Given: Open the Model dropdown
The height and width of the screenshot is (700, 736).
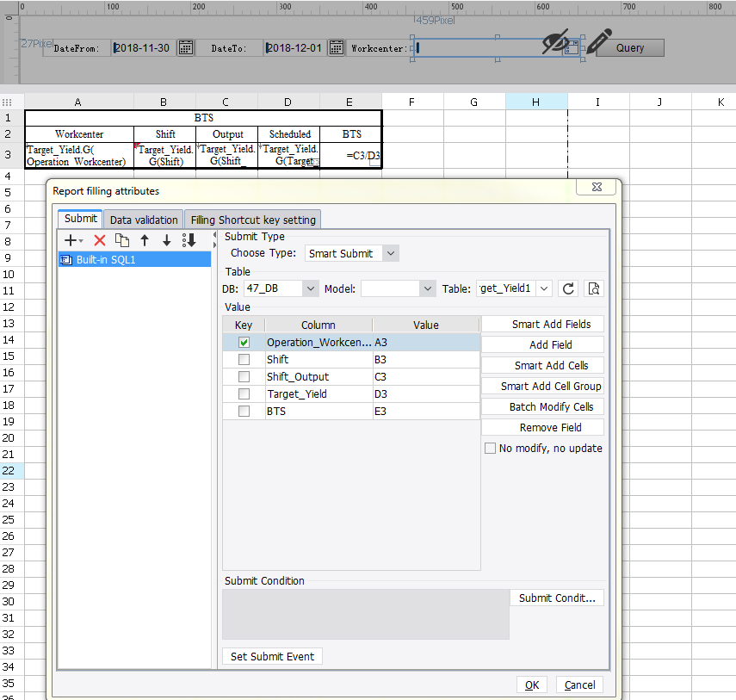Looking at the screenshot, I should click(x=427, y=288).
